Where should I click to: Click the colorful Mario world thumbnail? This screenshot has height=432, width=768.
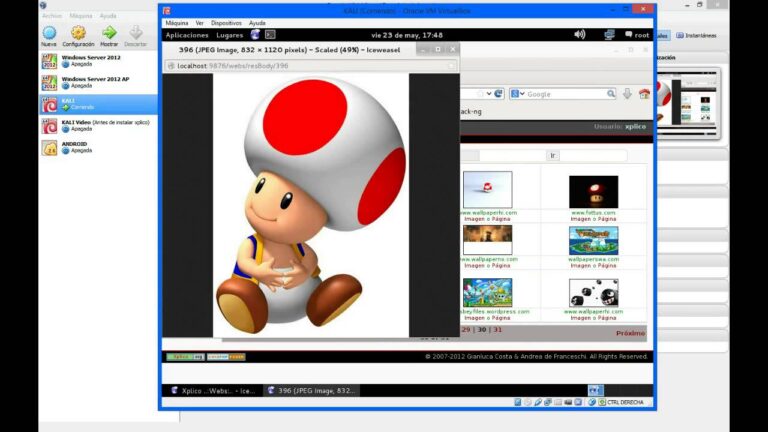tap(487, 292)
